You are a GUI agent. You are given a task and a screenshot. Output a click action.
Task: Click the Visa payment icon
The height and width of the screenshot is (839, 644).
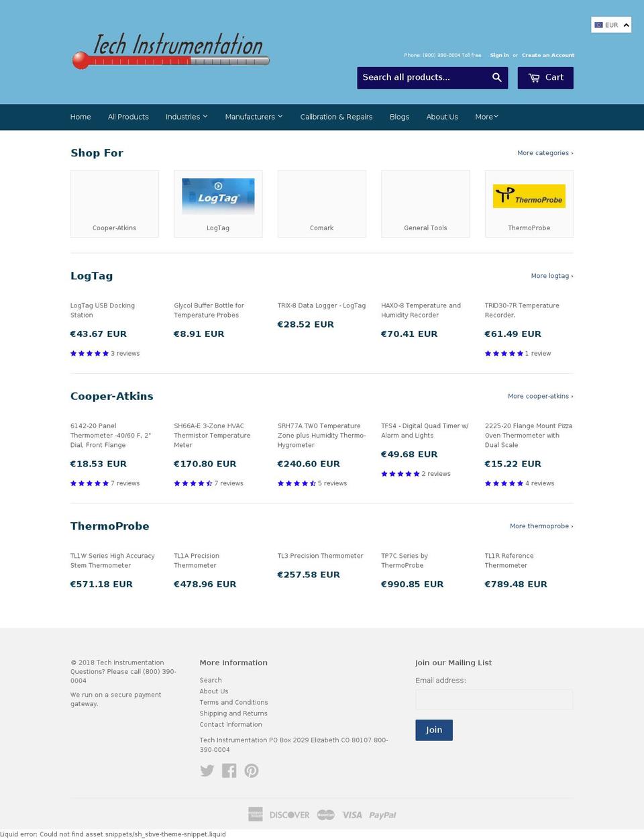[x=352, y=815]
